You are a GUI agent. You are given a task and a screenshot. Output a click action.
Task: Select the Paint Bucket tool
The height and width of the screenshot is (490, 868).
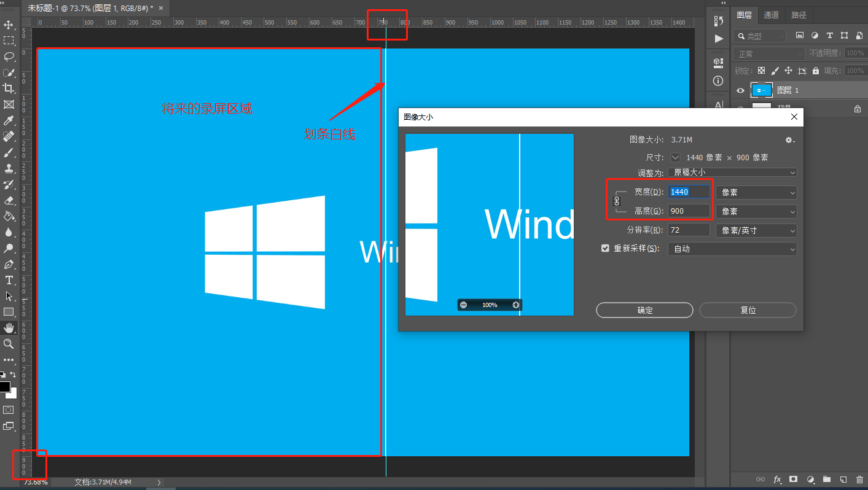pos(9,216)
